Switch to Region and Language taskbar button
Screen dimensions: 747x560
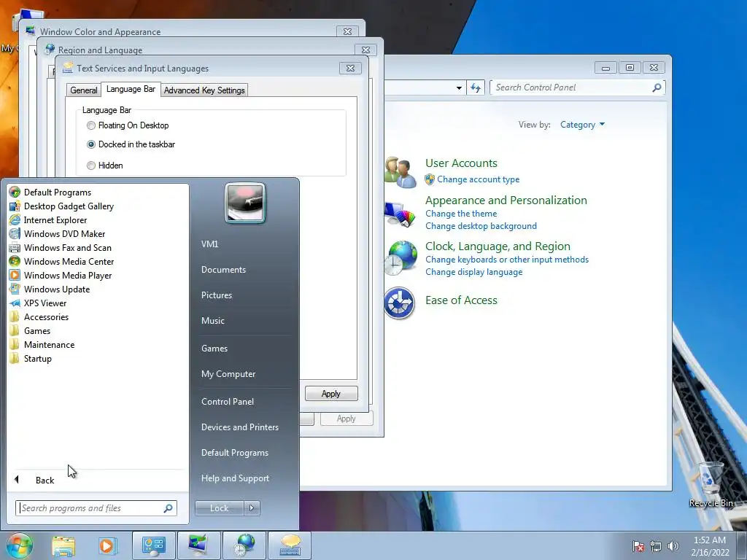click(244, 545)
